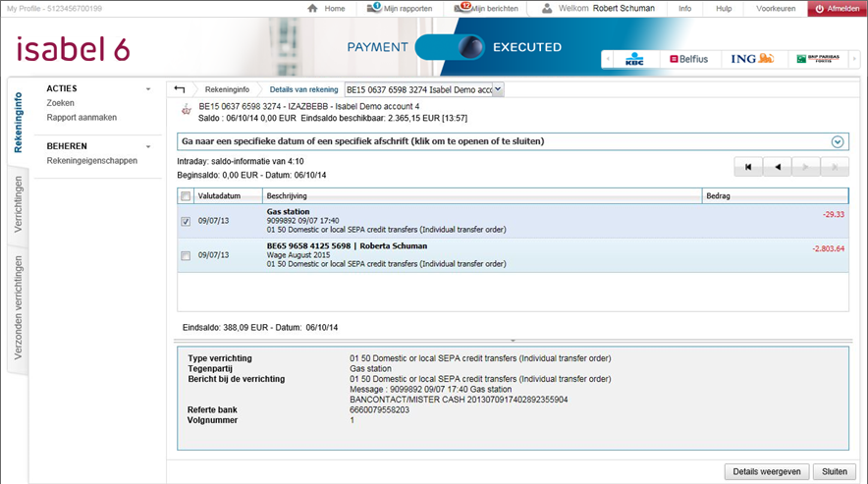The width and height of the screenshot is (868, 484).
Task: Collapse the ACTIES section arrow
Action: tap(148, 89)
